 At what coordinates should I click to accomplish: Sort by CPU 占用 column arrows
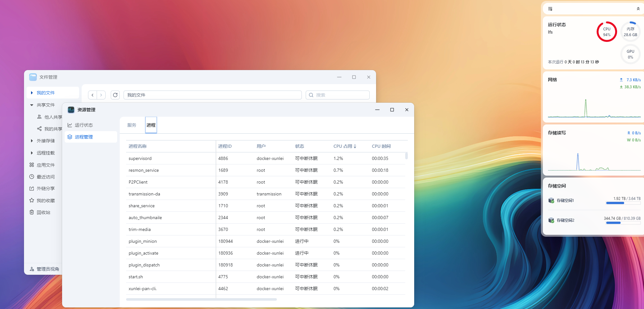355,146
